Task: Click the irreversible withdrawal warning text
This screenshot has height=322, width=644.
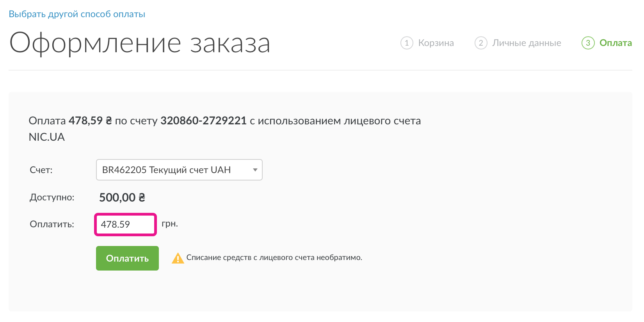Action: 274,257
